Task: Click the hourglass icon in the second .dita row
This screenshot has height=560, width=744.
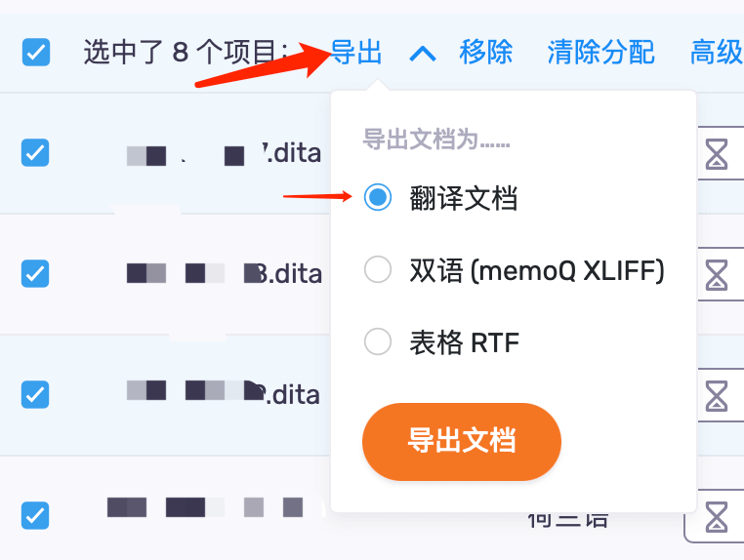Action: [x=716, y=274]
